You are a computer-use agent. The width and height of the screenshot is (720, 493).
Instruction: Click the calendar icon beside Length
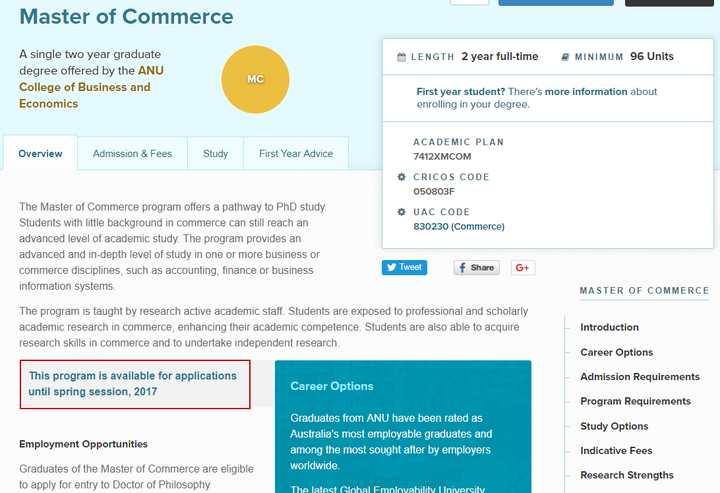click(402, 57)
